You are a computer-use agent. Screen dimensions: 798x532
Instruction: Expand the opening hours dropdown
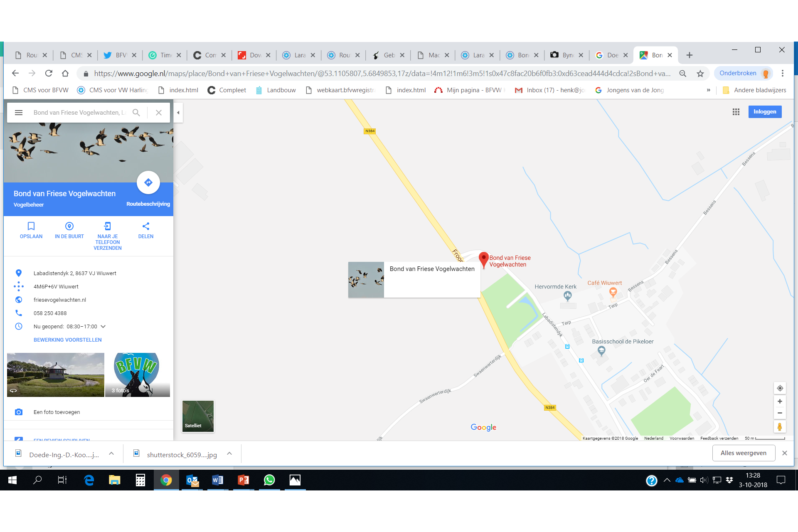click(103, 327)
